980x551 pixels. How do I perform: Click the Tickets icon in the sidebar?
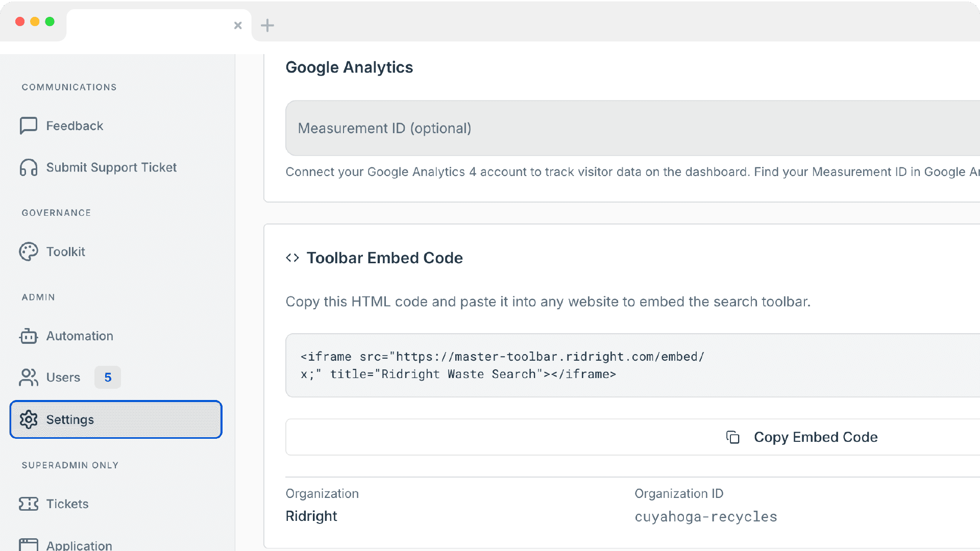coord(29,504)
